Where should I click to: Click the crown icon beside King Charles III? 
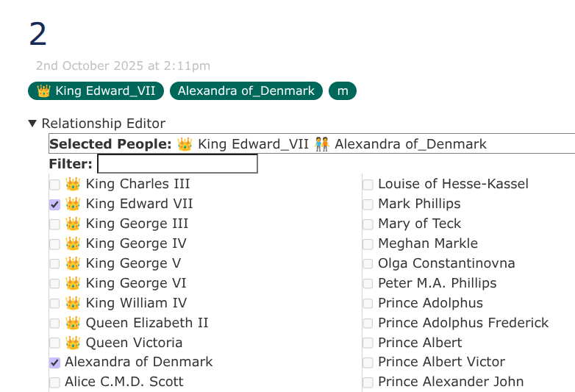coord(72,184)
